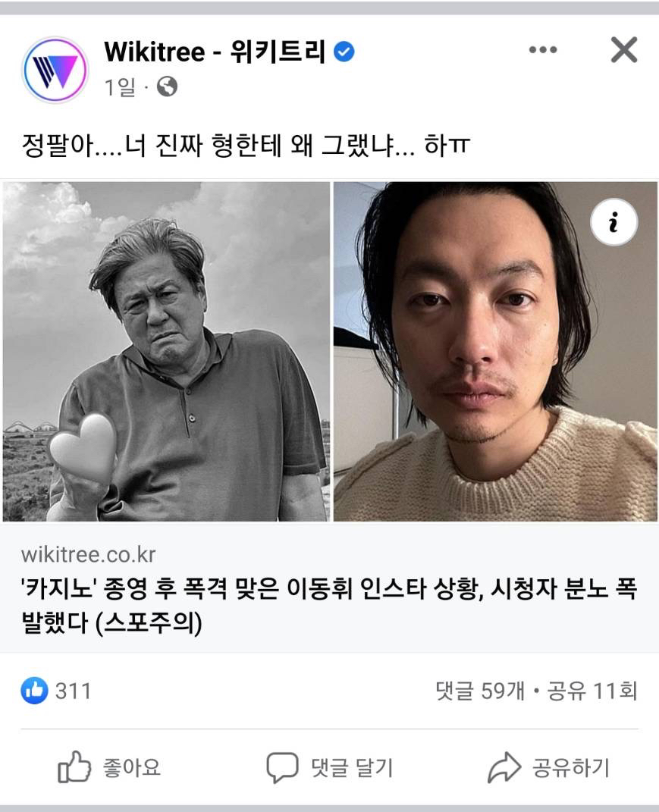Choose 공유하기 to share the post
The height and width of the screenshot is (812, 659).
(x=571, y=767)
